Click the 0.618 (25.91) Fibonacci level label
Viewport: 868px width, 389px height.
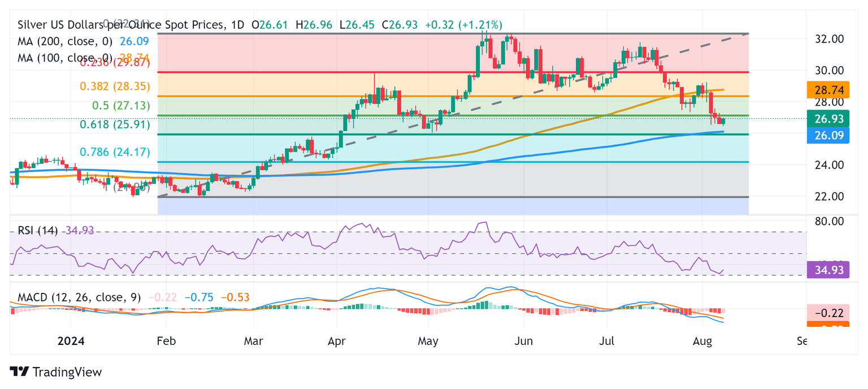point(115,125)
